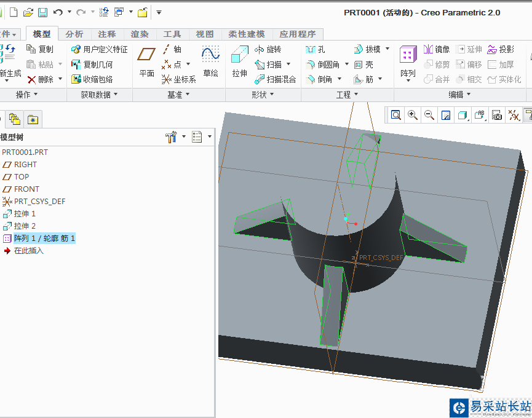Click the 孔 (Hole) tool
Screen dimensions: 532x418
pyautogui.click(x=316, y=49)
